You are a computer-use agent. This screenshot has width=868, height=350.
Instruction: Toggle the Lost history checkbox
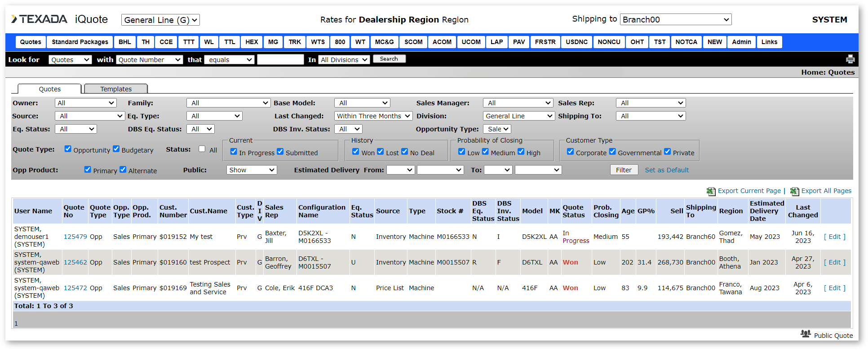pyautogui.click(x=381, y=152)
